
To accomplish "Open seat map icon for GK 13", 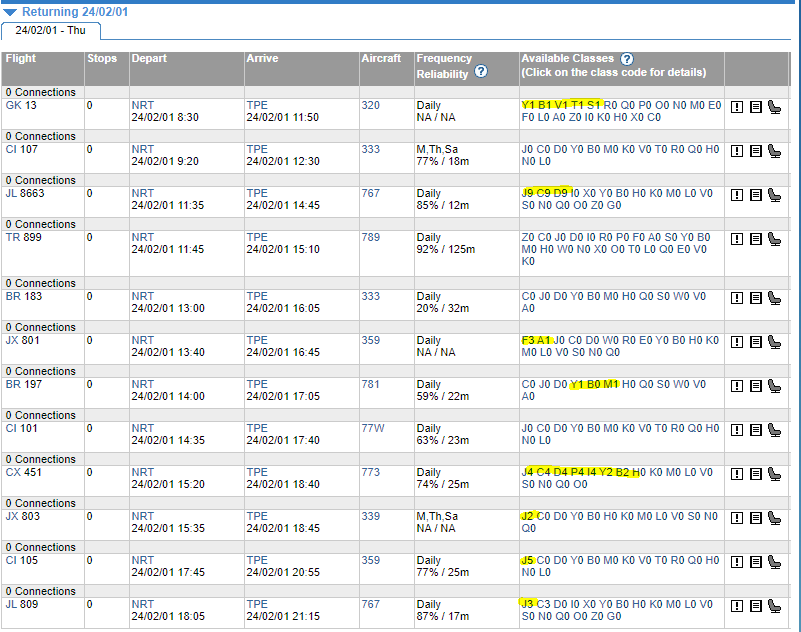I will (x=775, y=107).
